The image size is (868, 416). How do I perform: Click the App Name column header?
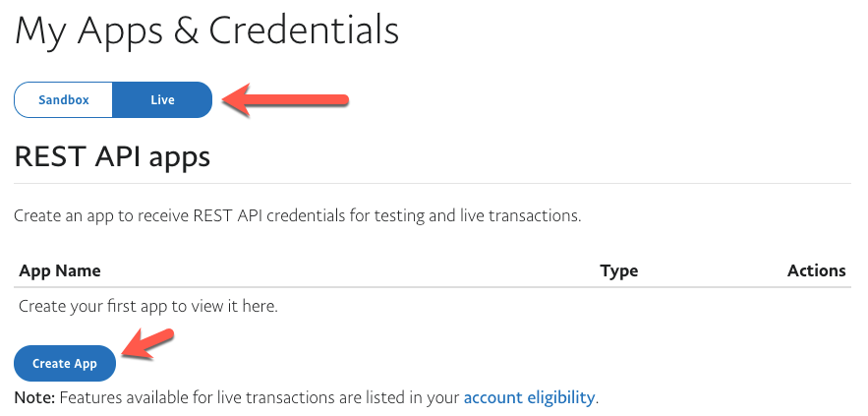(x=60, y=270)
